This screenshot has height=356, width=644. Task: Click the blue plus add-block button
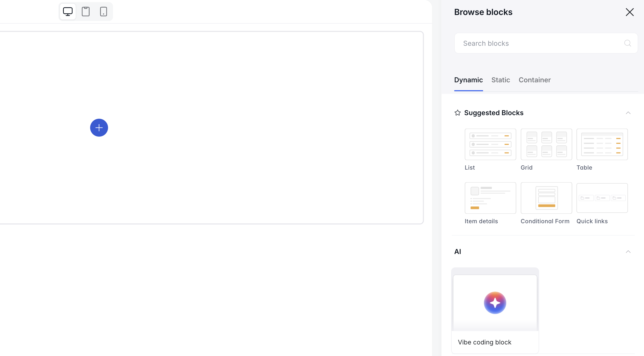tap(99, 128)
